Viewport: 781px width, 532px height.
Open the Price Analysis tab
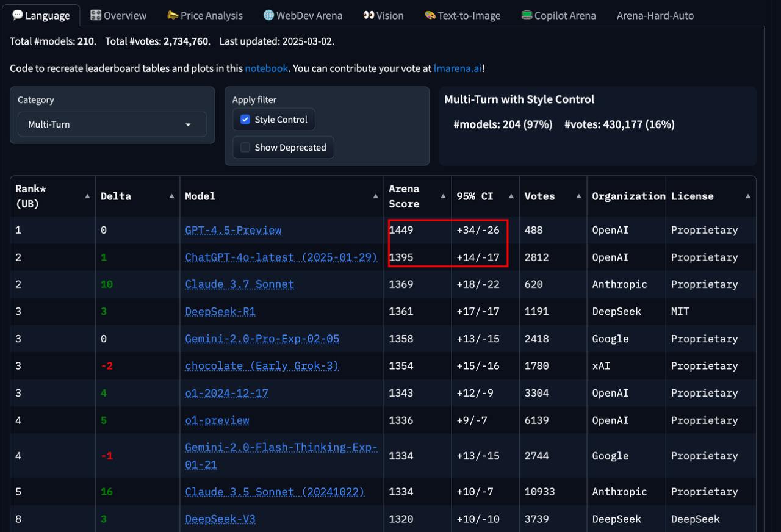(x=204, y=15)
